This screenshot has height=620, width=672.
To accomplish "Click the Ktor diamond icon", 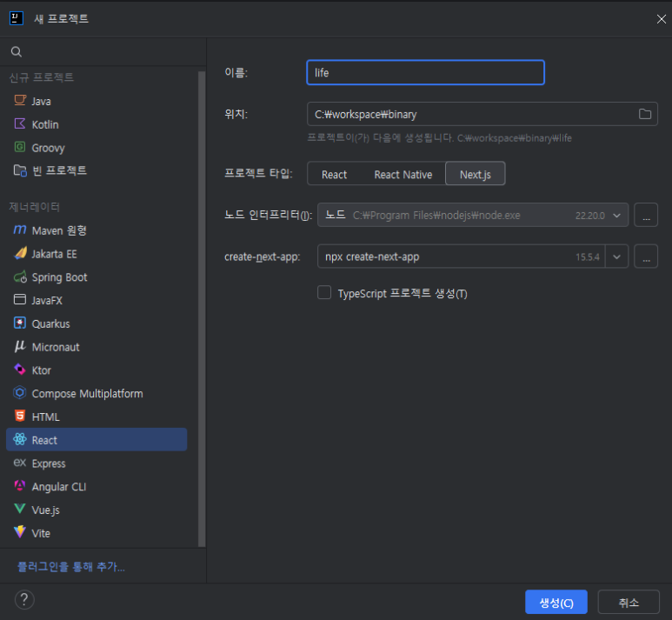I will [20, 370].
